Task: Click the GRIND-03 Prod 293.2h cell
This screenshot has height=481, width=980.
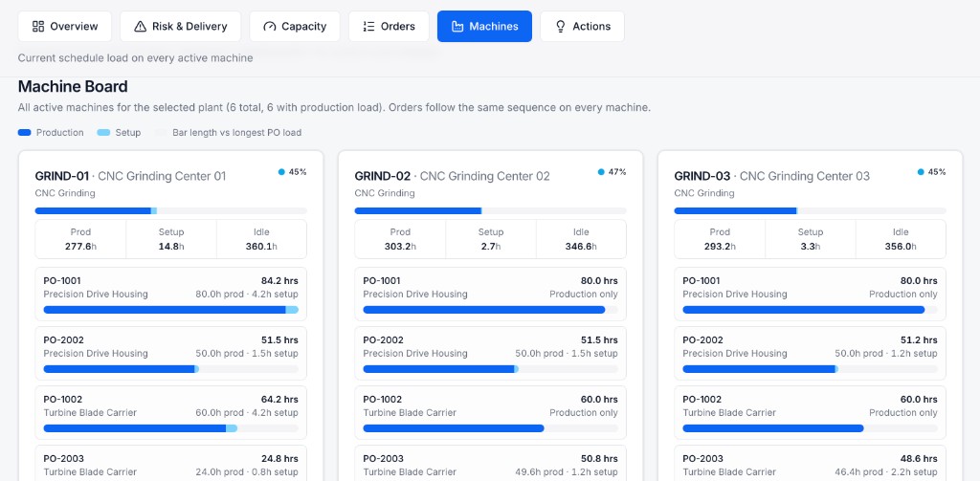Action: tap(720, 239)
